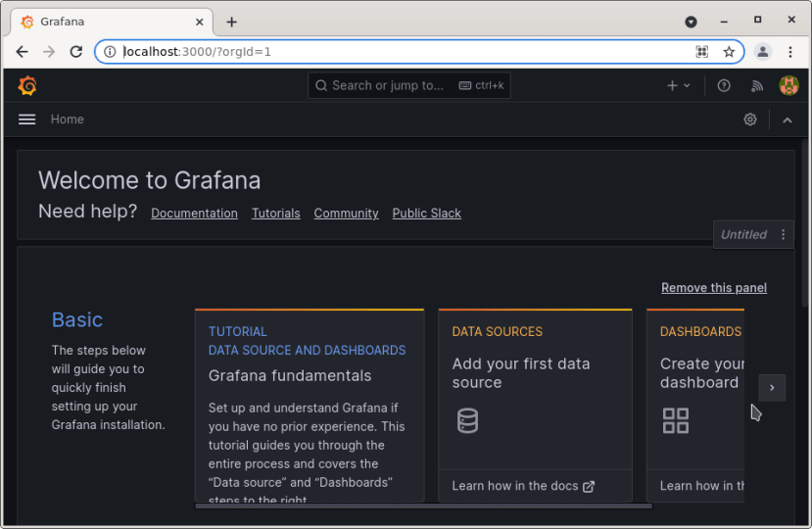
Task: Open the Community link
Action: (x=346, y=214)
